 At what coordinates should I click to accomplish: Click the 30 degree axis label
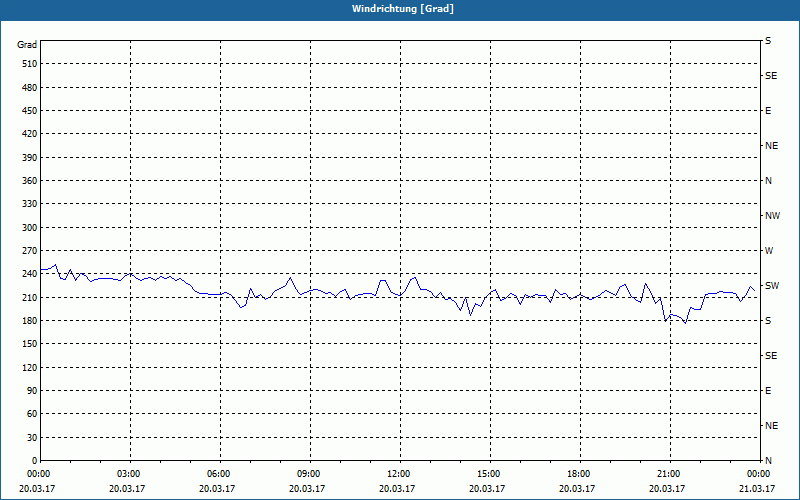(32, 437)
